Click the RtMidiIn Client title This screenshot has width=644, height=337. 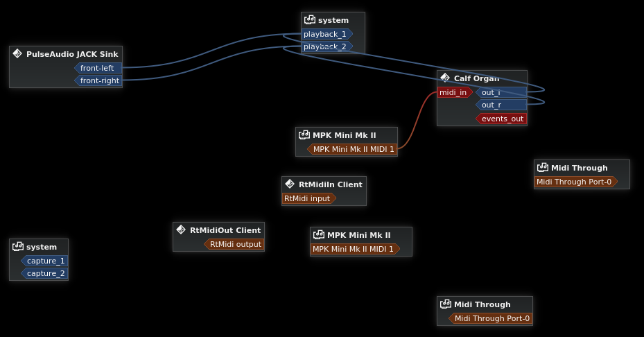point(331,184)
